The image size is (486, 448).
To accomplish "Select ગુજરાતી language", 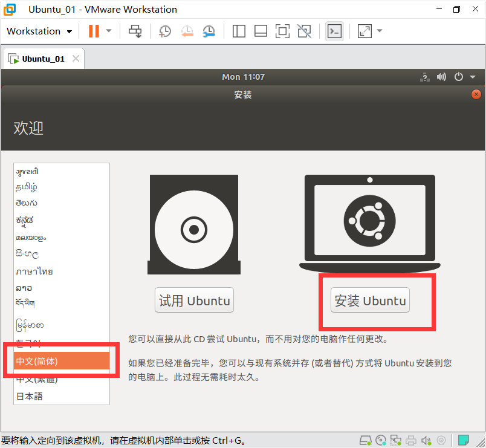I will coord(62,172).
